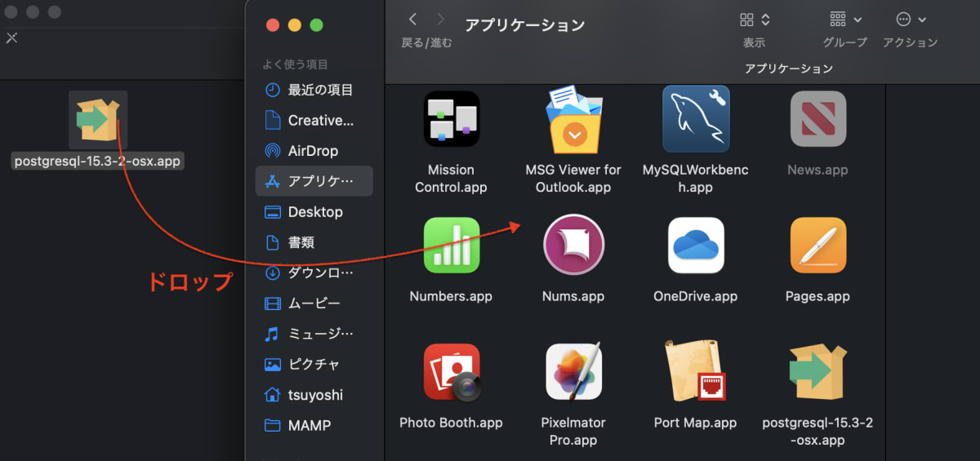Click the Finder forward arrow
Screen dimensions: 980x461
(x=441, y=19)
